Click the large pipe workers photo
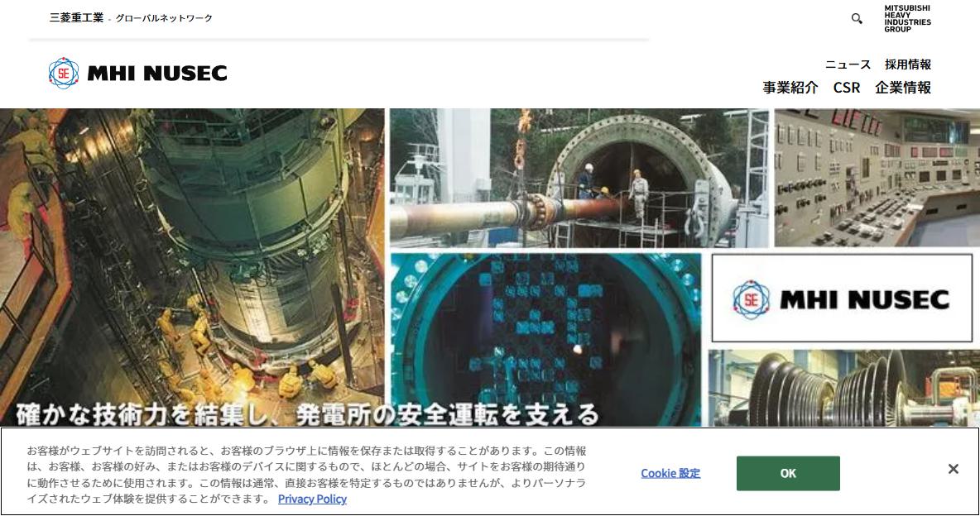 [x=580, y=178]
